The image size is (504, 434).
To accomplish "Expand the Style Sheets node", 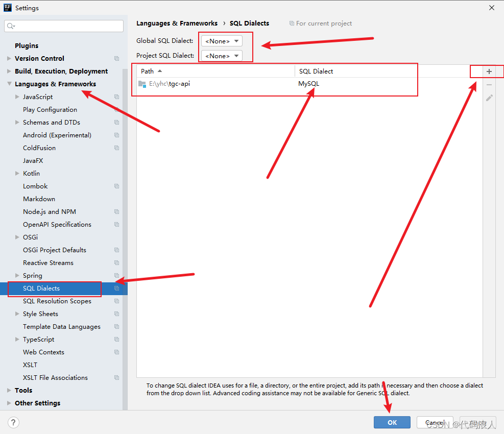I will pyautogui.click(x=17, y=314).
